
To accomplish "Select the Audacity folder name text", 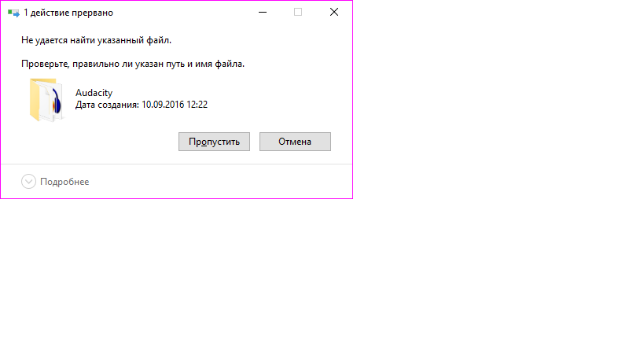I will (94, 93).
